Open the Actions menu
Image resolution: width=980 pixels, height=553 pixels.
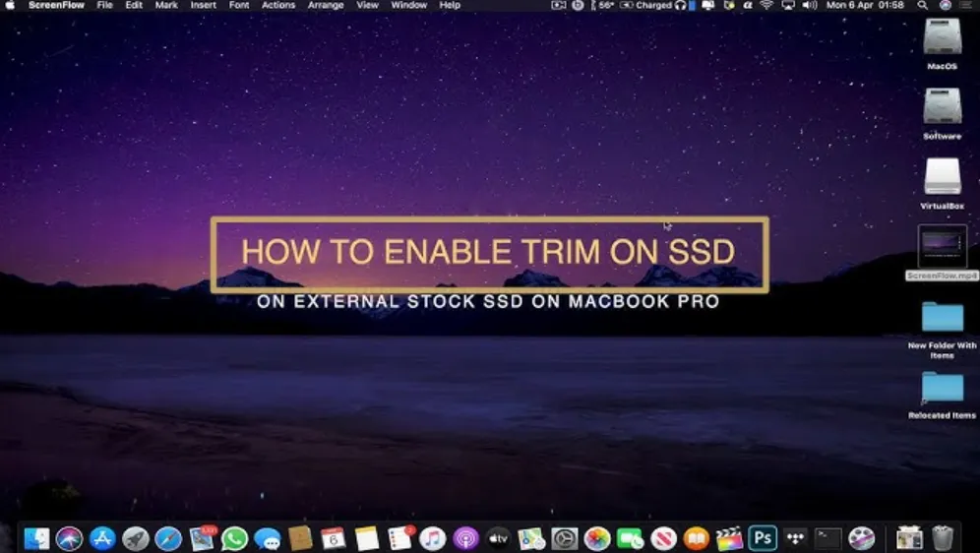pos(278,5)
